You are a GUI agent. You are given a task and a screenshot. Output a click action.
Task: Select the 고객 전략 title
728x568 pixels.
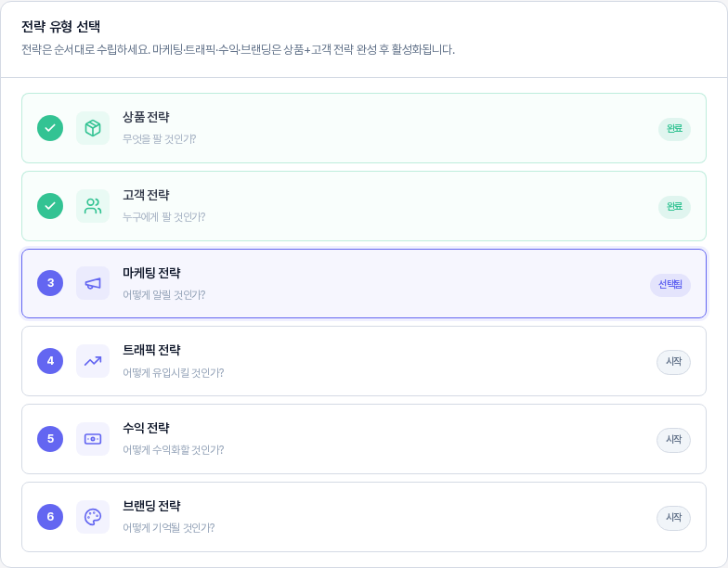coord(146,195)
